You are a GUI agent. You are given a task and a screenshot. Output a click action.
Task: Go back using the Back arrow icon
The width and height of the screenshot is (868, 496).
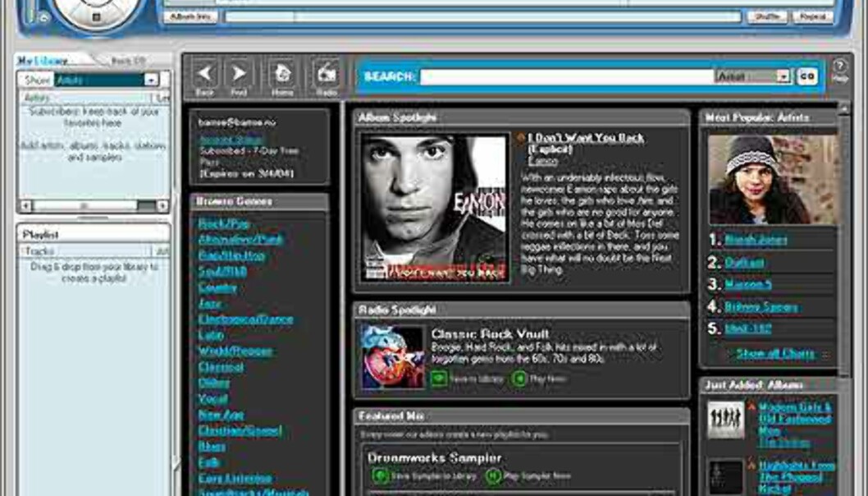click(204, 73)
